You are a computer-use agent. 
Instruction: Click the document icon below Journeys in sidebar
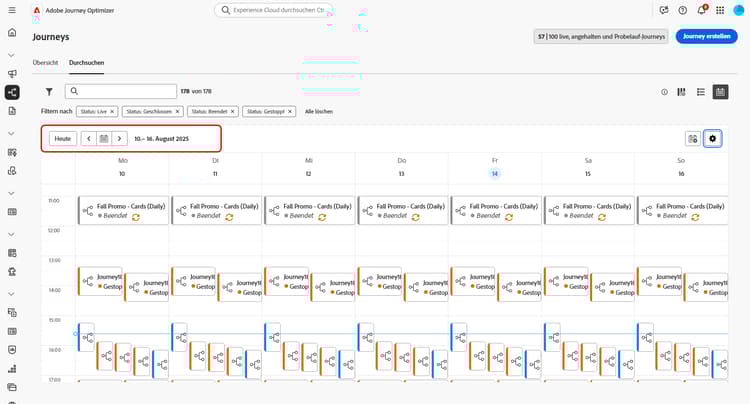point(12,111)
